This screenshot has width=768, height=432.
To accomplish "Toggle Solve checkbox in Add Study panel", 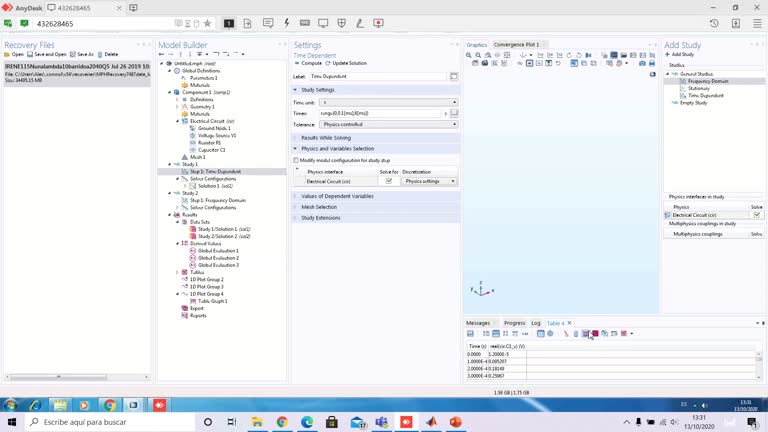I will (x=757, y=215).
